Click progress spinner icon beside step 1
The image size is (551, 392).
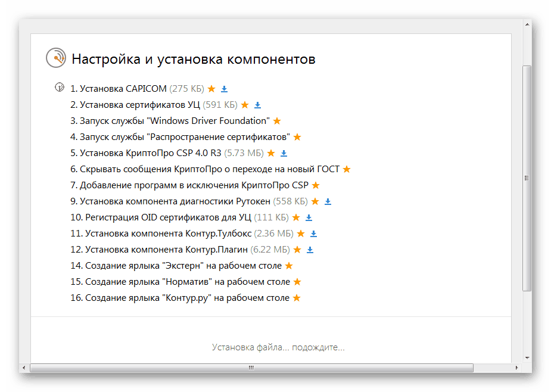pyautogui.click(x=60, y=88)
